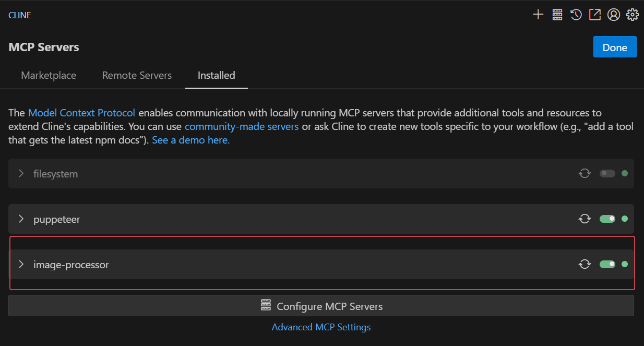Click Configure MCP Servers

tap(321, 306)
